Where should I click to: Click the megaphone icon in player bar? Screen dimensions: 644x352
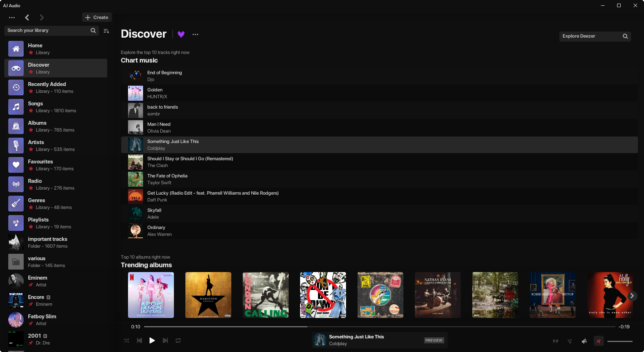[x=584, y=341]
